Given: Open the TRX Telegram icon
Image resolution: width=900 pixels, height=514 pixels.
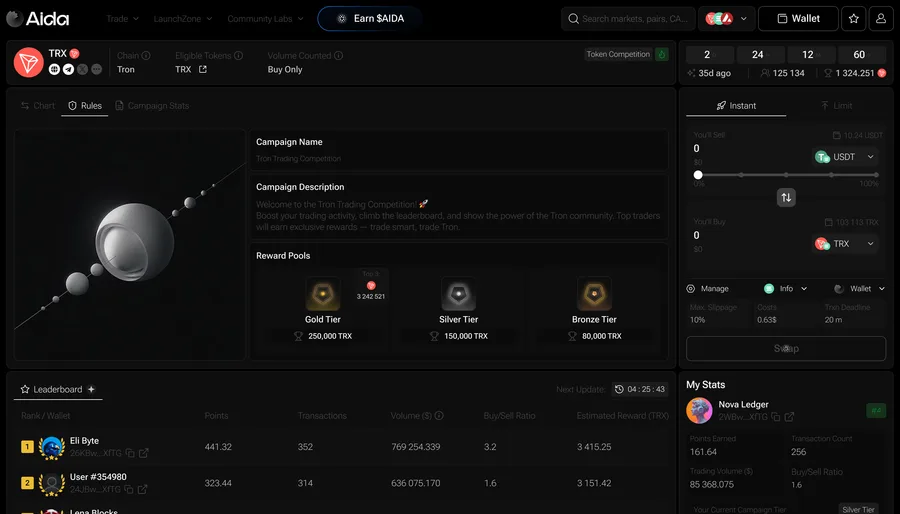Looking at the screenshot, I should [x=68, y=69].
